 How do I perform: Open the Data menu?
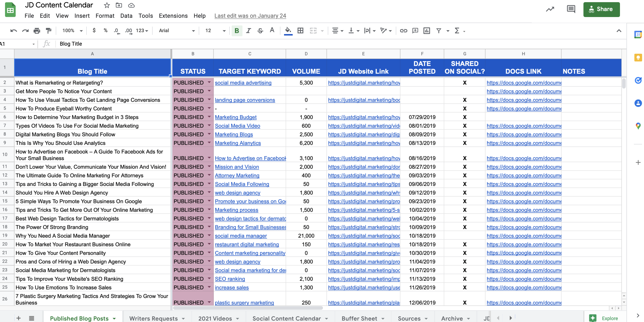[x=126, y=16]
